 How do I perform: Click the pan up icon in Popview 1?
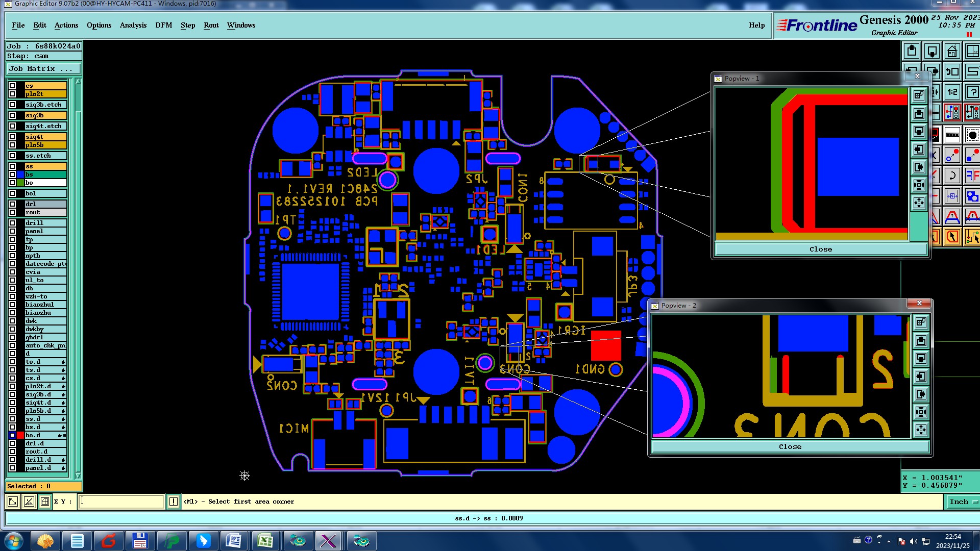tap(919, 113)
